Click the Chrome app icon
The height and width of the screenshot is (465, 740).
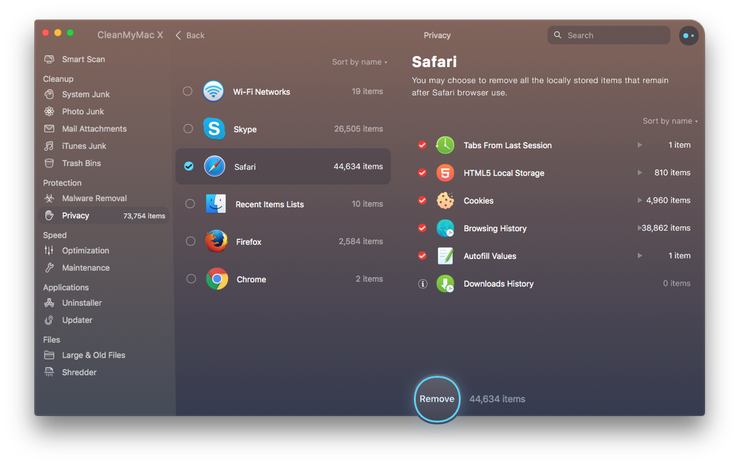tap(217, 279)
